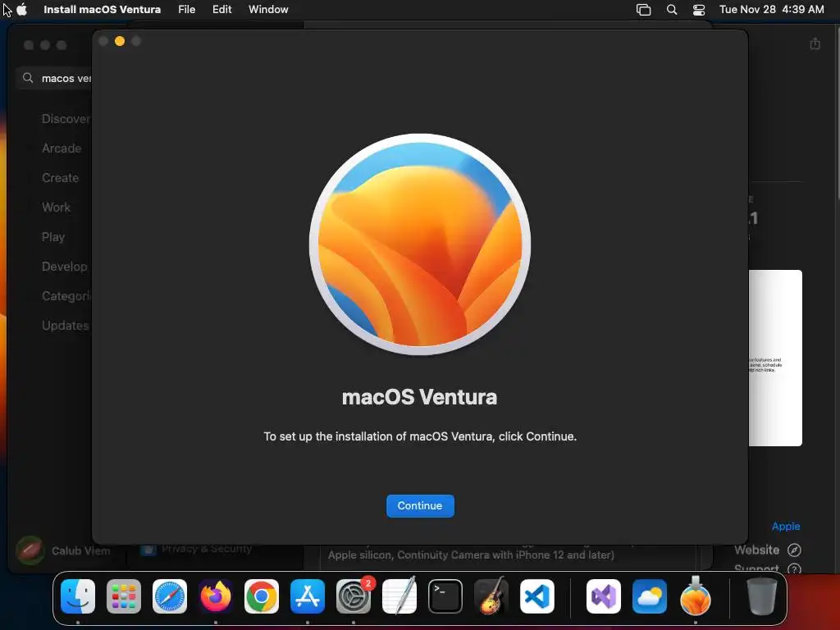
Task: Select Updates in App Store sidebar
Action: click(x=66, y=325)
